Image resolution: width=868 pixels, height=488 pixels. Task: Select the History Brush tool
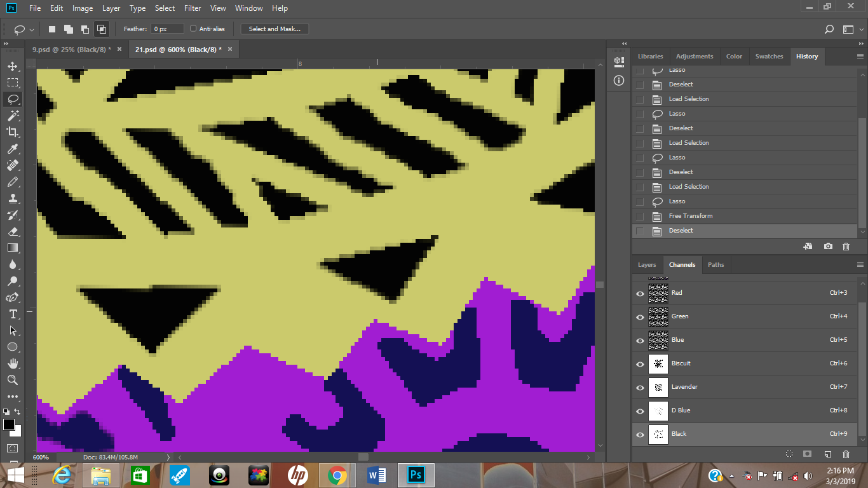pyautogui.click(x=13, y=215)
